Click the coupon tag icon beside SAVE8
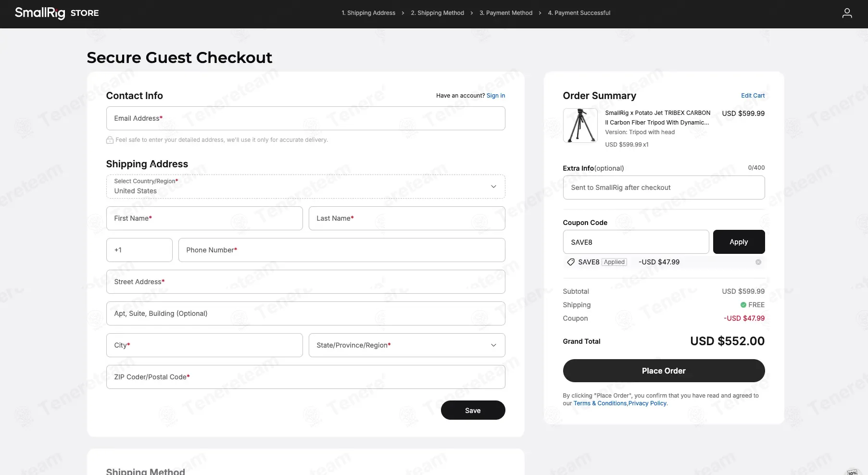868x475 pixels. click(571, 262)
